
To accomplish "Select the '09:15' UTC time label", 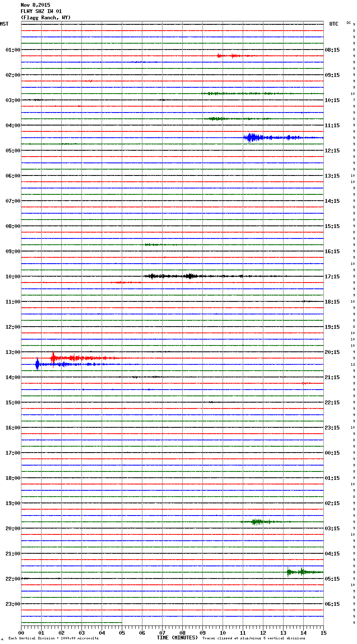I will tap(332, 75).
